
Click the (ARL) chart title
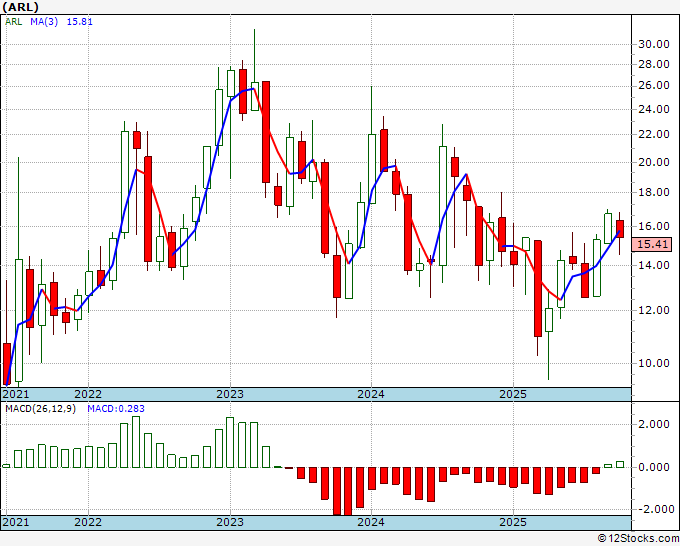21,7
